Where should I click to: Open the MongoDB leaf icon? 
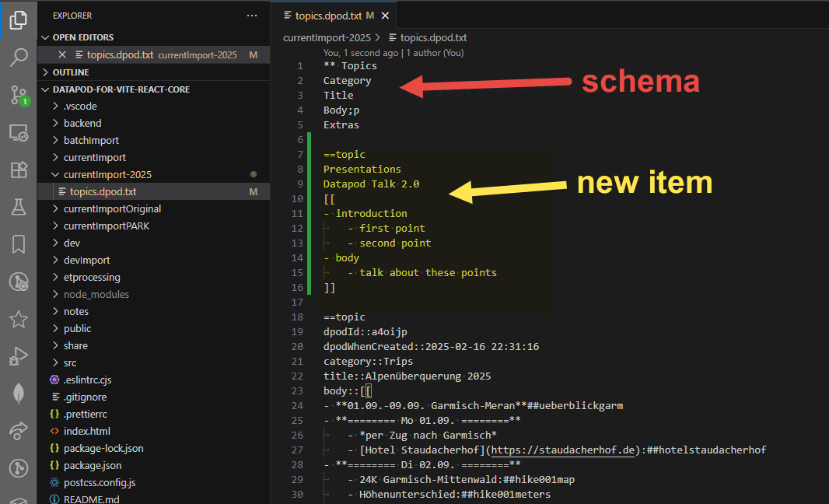point(19,394)
